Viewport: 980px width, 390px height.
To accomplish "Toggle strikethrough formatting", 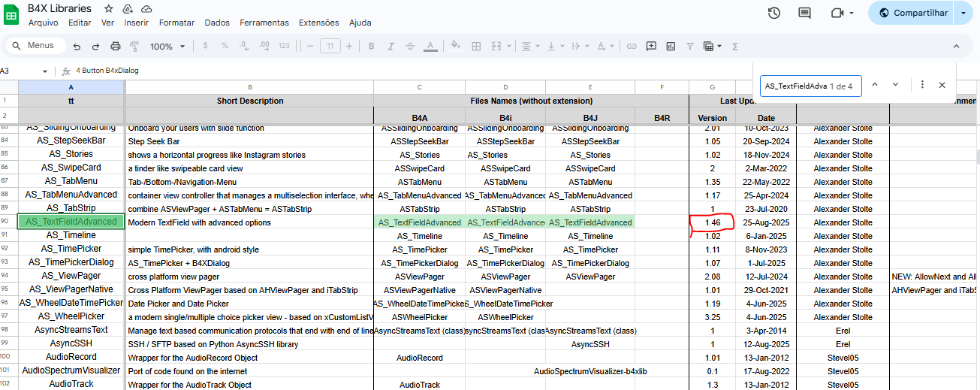I will click(x=411, y=46).
